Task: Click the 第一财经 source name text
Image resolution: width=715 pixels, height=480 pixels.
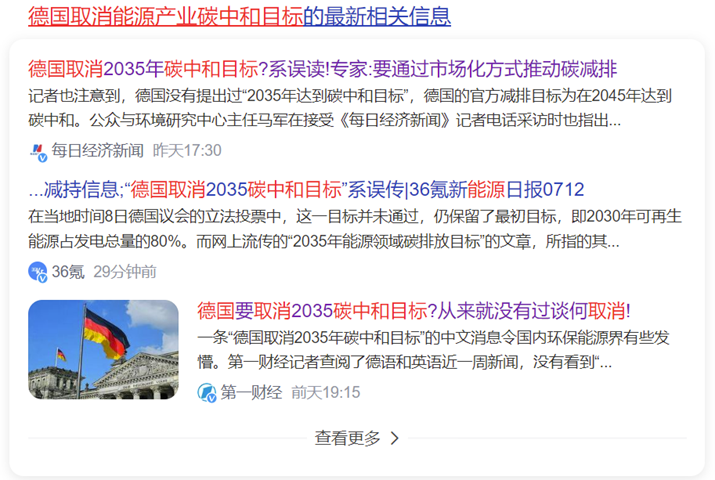Action: (x=251, y=392)
